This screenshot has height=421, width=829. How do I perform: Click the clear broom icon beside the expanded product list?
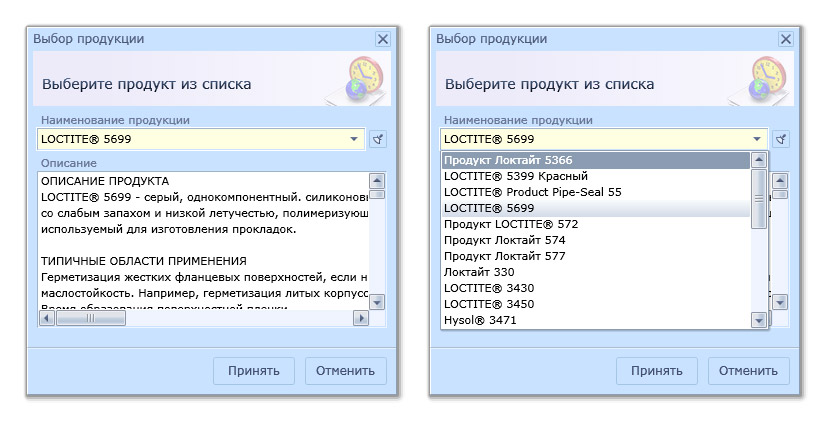click(781, 140)
